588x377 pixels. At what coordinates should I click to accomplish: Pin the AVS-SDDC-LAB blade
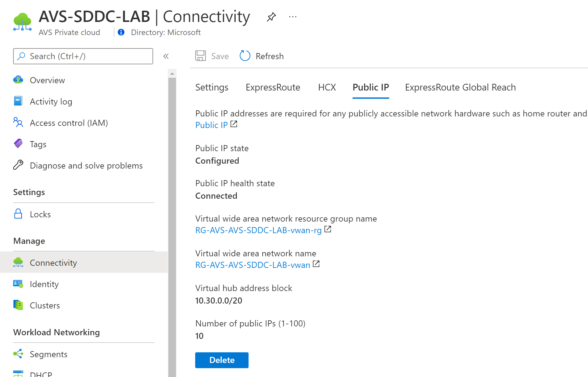coord(271,17)
